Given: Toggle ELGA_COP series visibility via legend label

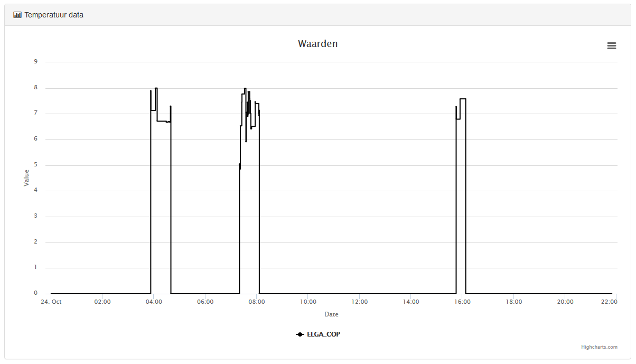Looking at the screenshot, I should click(x=323, y=334).
